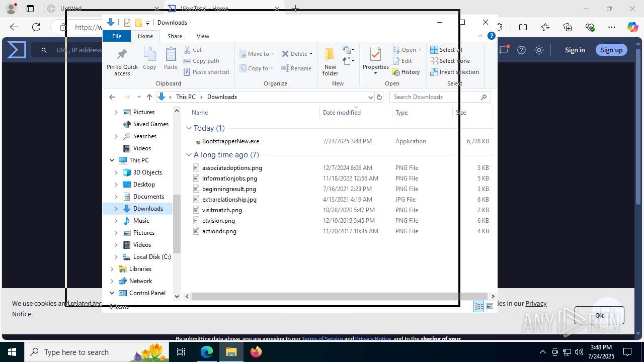This screenshot has height=362, width=644.
Task: Select informationjobs.png file
Action: pyautogui.click(x=229, y=178)
